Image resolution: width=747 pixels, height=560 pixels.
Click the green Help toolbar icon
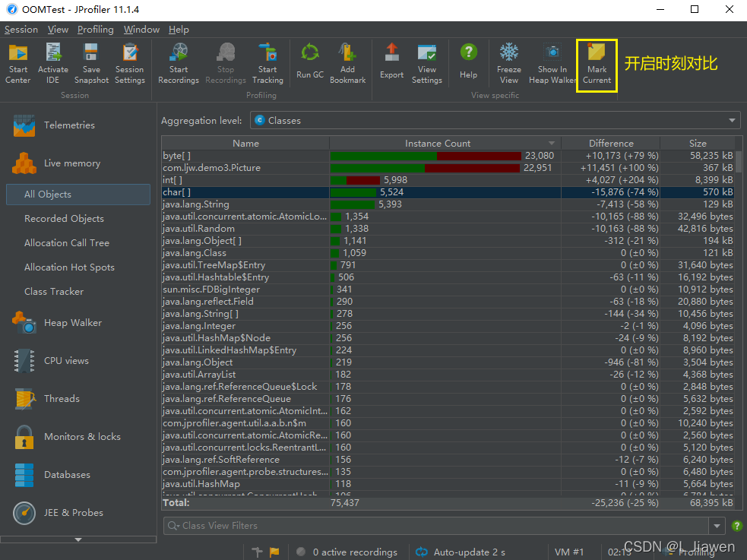click(x=468, y=61)
